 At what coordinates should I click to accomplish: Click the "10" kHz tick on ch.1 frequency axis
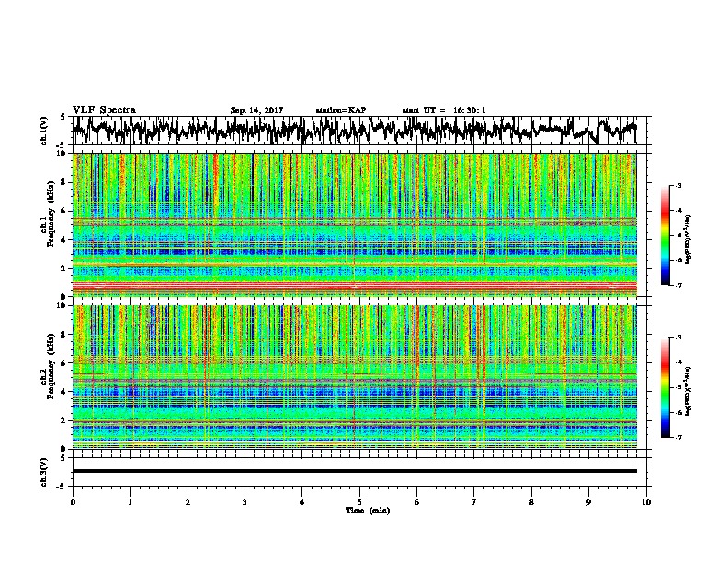[63, 154]
